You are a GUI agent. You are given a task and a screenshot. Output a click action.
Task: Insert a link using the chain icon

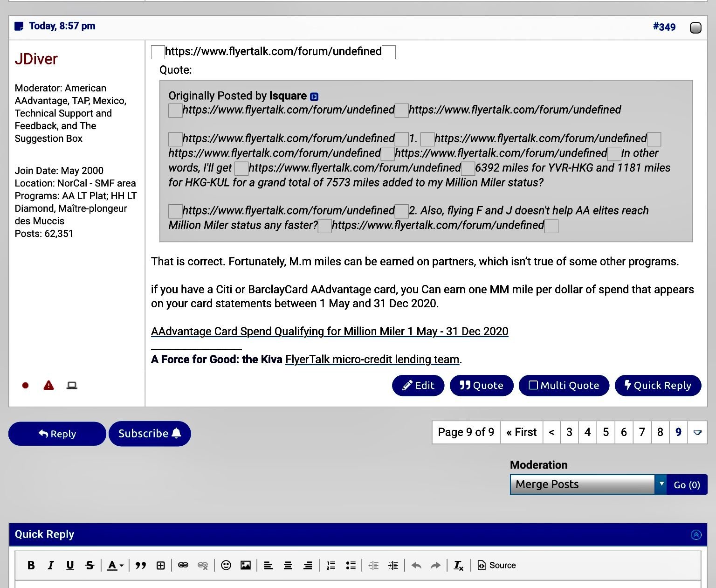click(x=183, y=565)
